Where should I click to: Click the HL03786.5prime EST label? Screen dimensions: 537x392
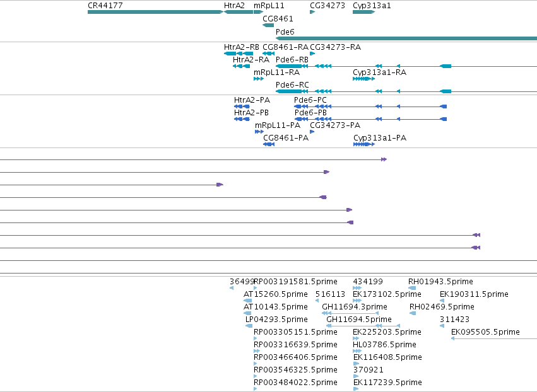pyautogui.click(x=384, y=345)
